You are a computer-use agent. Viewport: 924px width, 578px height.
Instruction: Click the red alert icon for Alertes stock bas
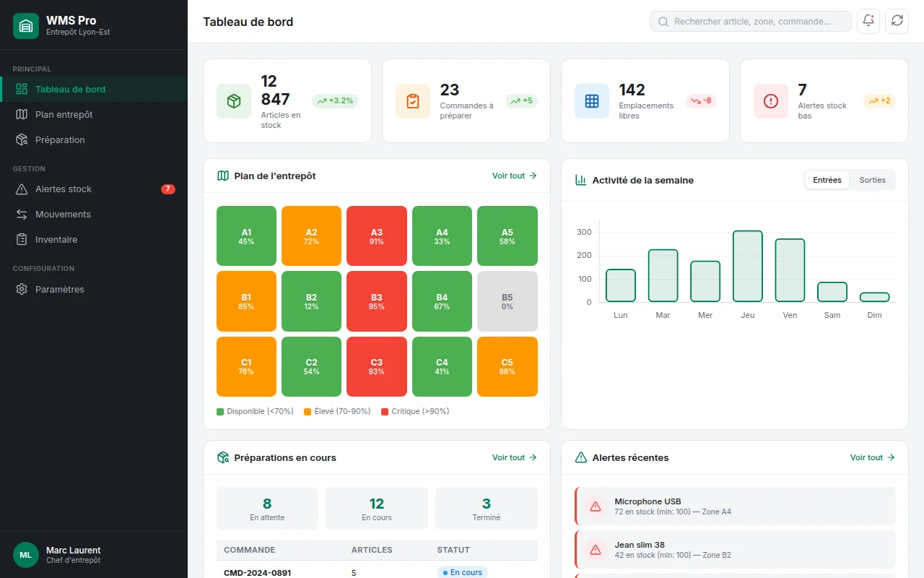tap(771, 101)
